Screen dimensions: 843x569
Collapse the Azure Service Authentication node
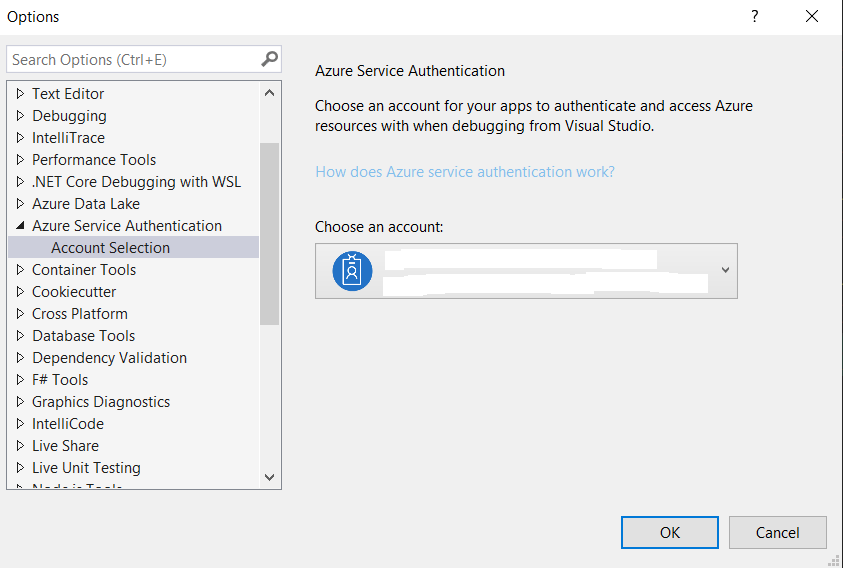20,226
